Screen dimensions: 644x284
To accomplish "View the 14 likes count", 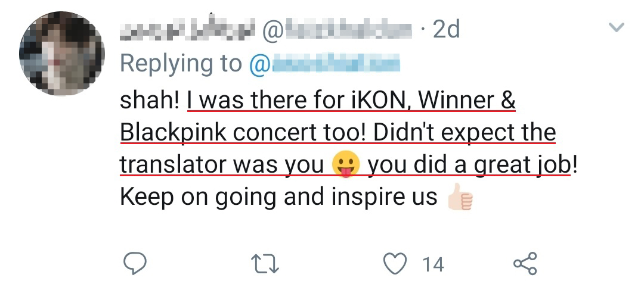I will click(433, 264).
